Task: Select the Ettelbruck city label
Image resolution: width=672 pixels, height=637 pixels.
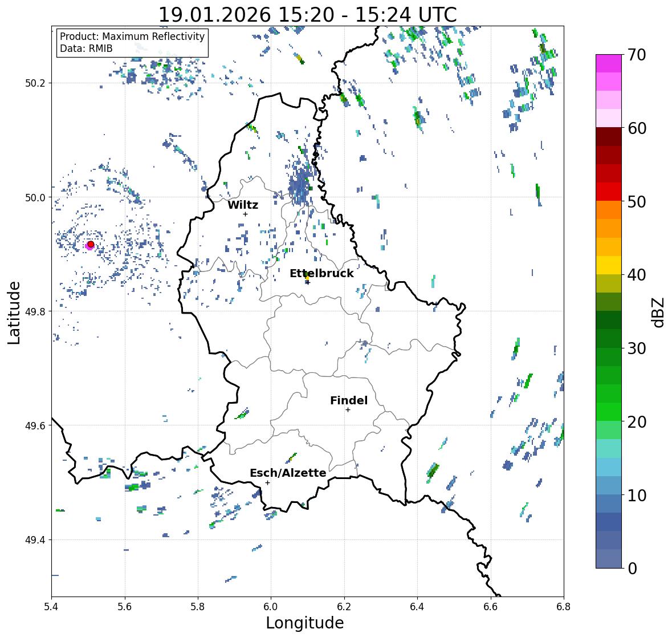Action: [322, 274]
